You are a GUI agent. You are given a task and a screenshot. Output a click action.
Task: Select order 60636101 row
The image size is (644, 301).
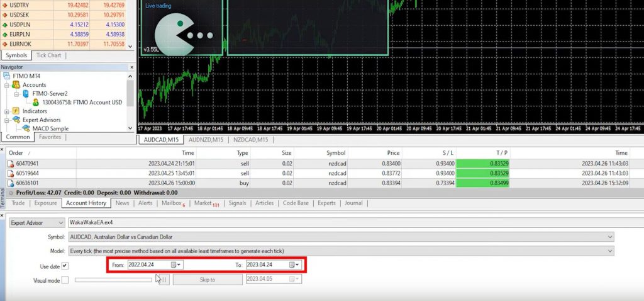pyautogui.click(x=325, y=183)
